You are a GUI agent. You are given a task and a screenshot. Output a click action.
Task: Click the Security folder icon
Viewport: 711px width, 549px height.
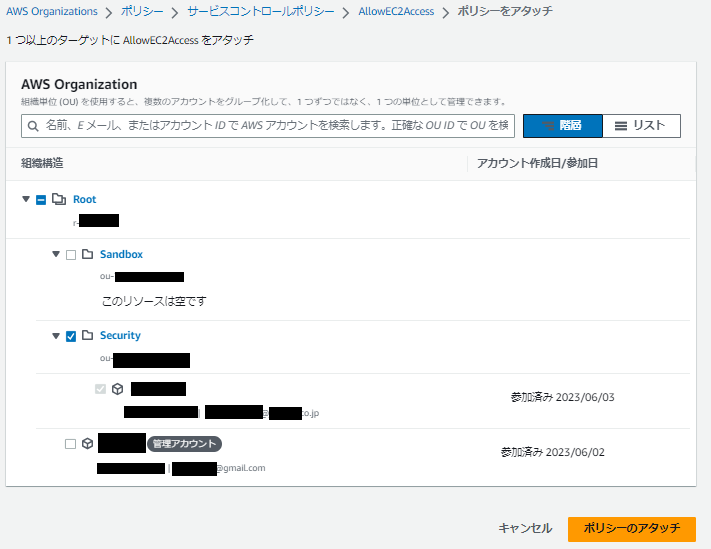pyautogui.click(x=88, y=335)
